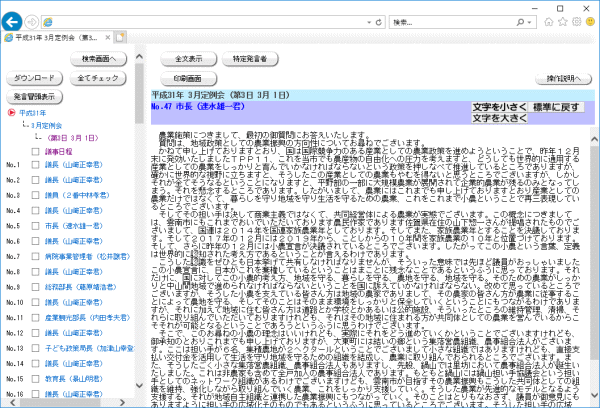This screenshot has width=600, height=408.
Task: Check the No.11 産業観光部長 checkbox
Action: 36,318
